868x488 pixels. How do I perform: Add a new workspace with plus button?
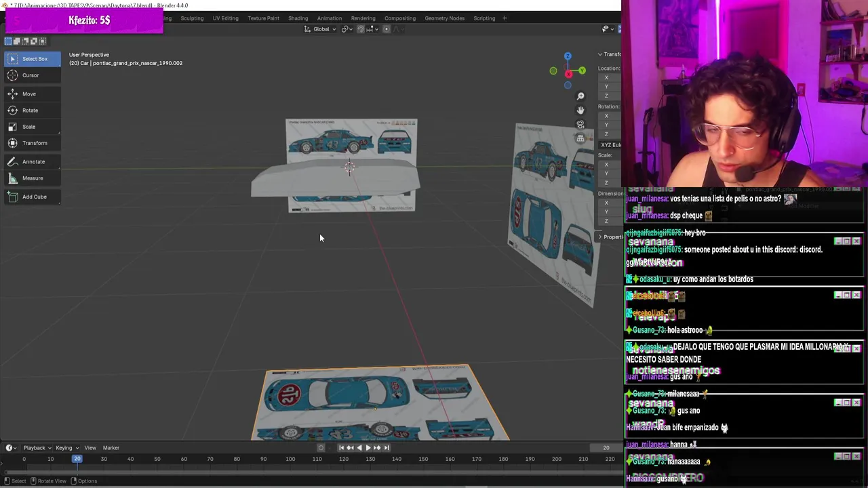(505, 18)
